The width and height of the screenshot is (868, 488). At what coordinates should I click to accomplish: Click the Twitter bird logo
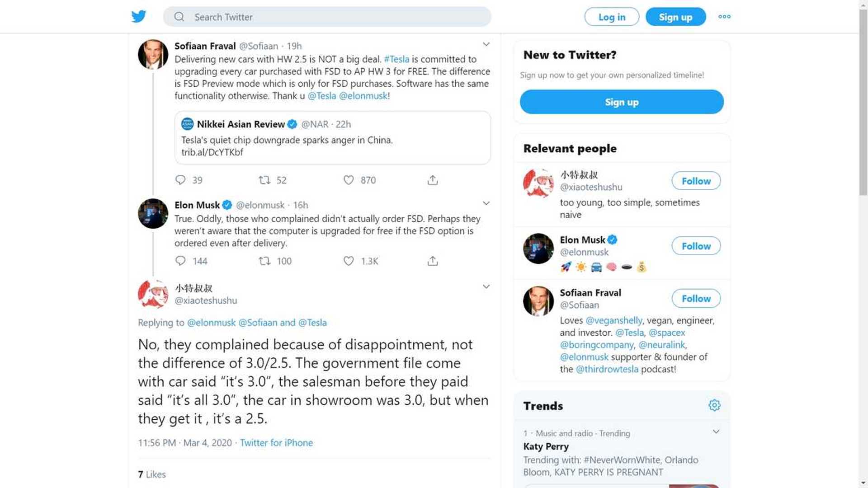click(x=139, y=16)
